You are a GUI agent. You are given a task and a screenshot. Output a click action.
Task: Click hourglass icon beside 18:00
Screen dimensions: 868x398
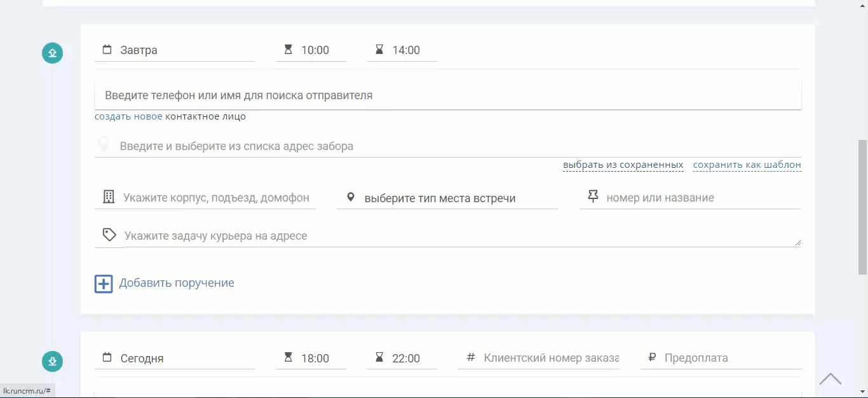(x=288, y=358)
